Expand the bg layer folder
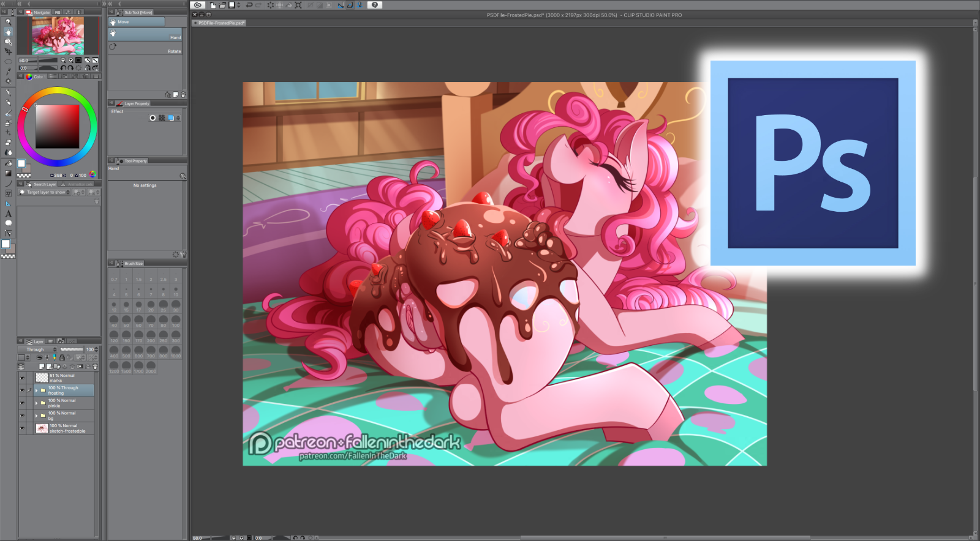This screenshot has height=541, width=980. 36,416
